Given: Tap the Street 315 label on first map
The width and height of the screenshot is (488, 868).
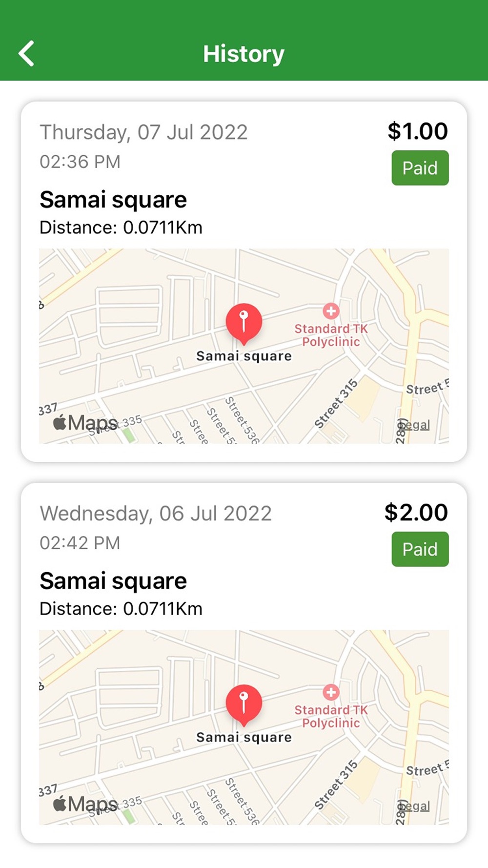Looking at the screenshot, I should pos(336,404).
